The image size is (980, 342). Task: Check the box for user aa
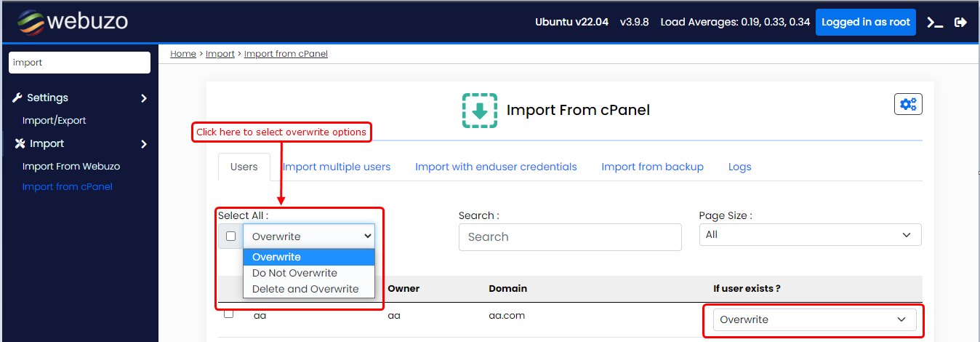click(x=229, y=314)
